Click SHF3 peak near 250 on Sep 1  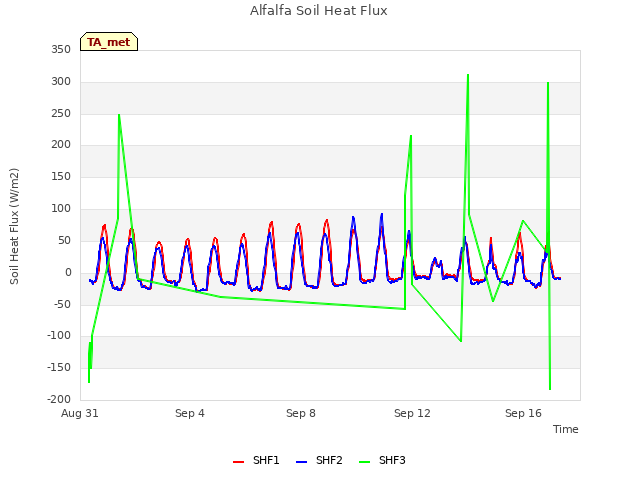tap(119, 115)
